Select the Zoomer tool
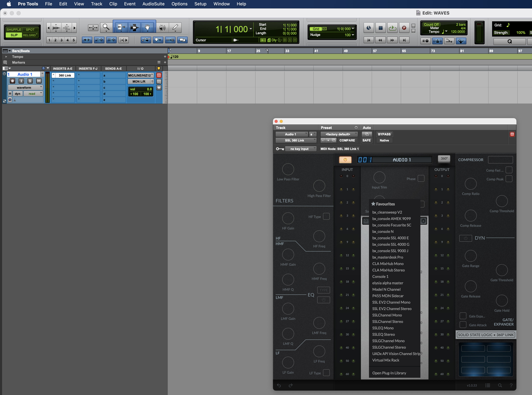Screen dimensions: 532x395 (x=106, y=27)
